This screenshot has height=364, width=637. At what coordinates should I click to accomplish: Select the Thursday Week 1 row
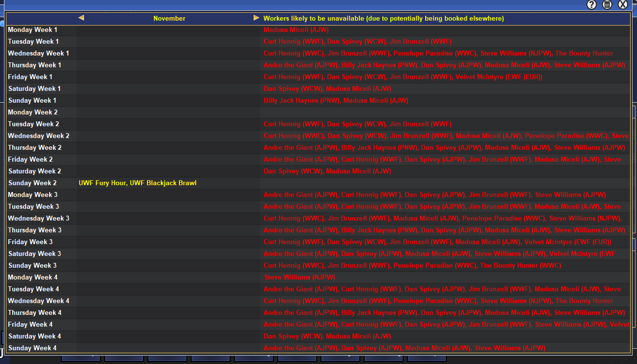coord(318,65)
